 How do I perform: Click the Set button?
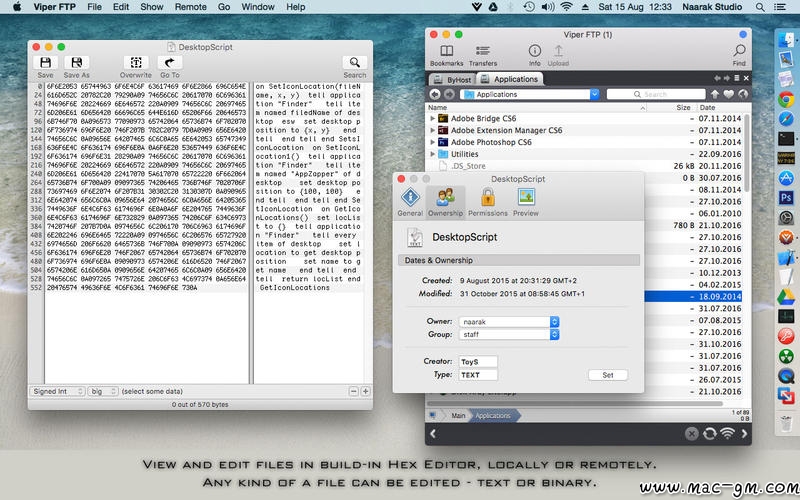coord(608,375)
